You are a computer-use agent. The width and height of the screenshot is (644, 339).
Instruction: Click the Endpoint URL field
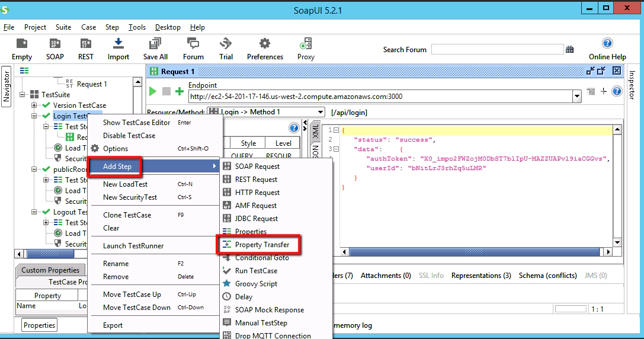[x=380, y=97]
